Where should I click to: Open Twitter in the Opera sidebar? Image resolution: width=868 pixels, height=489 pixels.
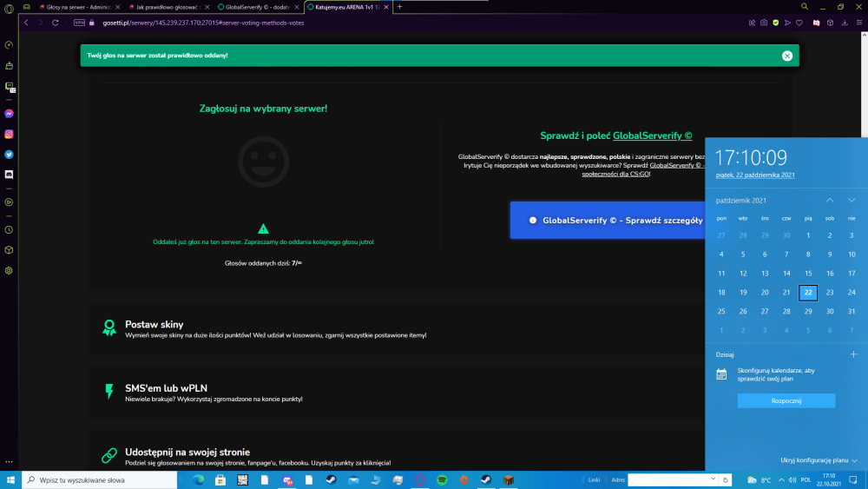(9, 155)
